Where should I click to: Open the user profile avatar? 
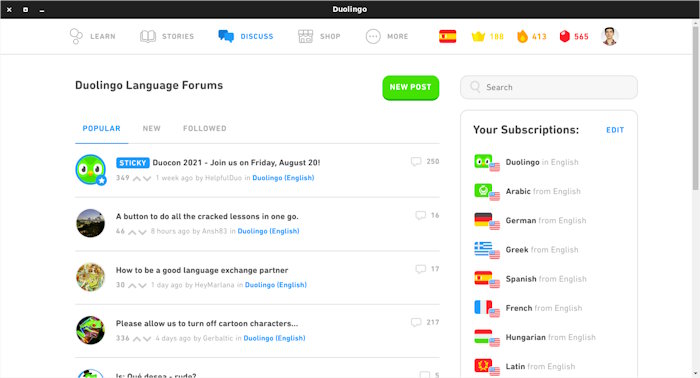tap(609, 36)
